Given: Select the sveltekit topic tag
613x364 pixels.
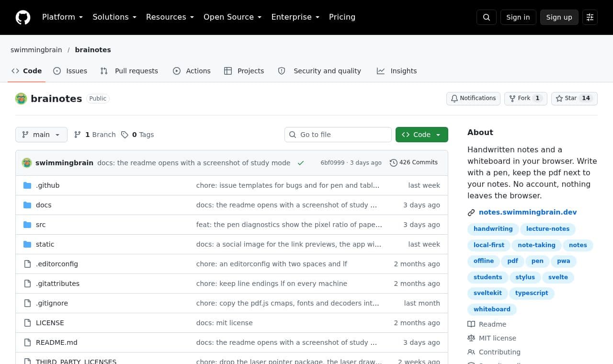Looking at the screenshot, I should pos(488,293).
